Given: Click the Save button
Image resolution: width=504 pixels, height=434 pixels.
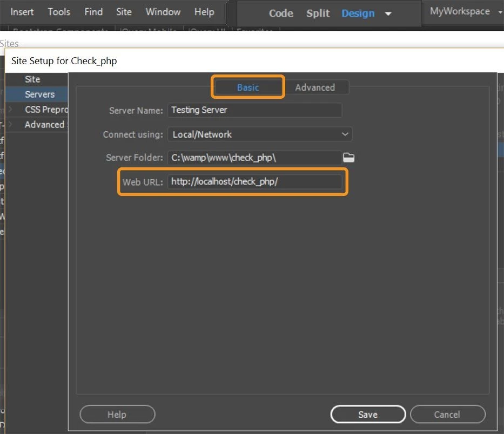Looking at the screenshot, I should [368, 415].
